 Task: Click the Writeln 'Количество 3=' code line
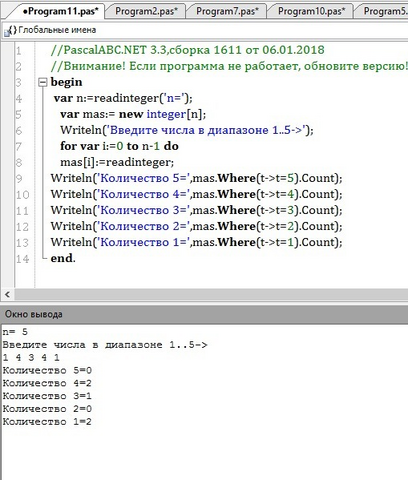(x=196, y=210)
